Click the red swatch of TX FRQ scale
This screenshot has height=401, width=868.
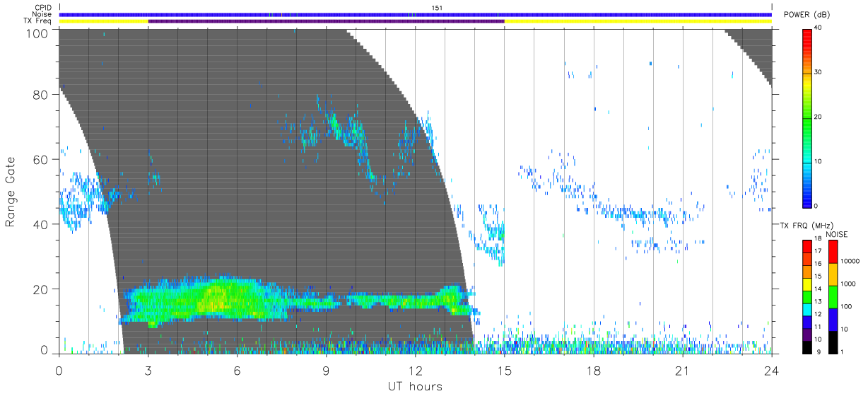pyautogui.click(x=807, y=247)
